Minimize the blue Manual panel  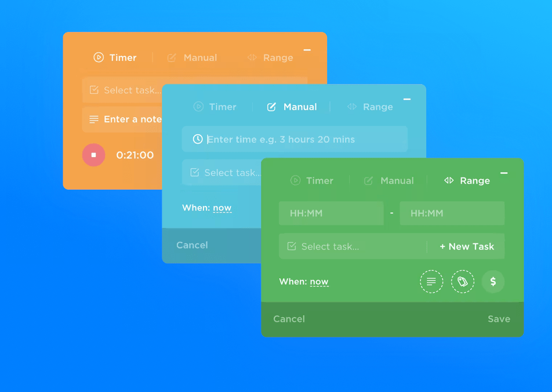407,99
